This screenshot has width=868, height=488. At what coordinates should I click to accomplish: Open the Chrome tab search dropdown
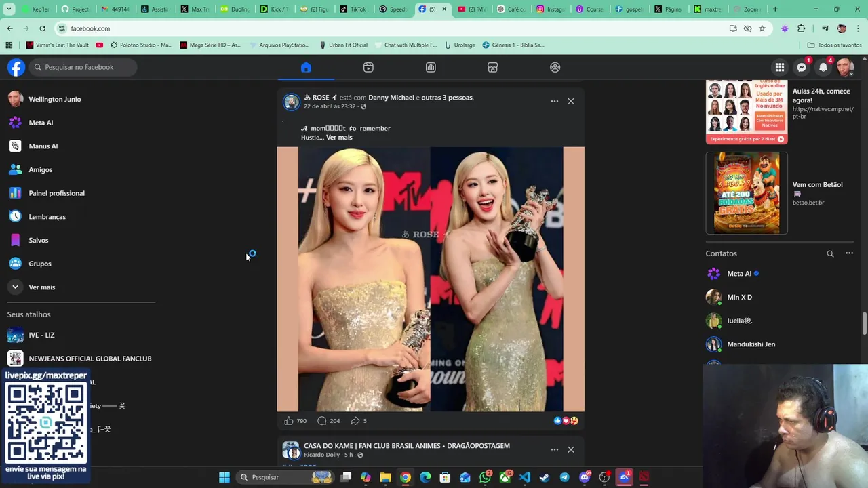click(9, 9)
